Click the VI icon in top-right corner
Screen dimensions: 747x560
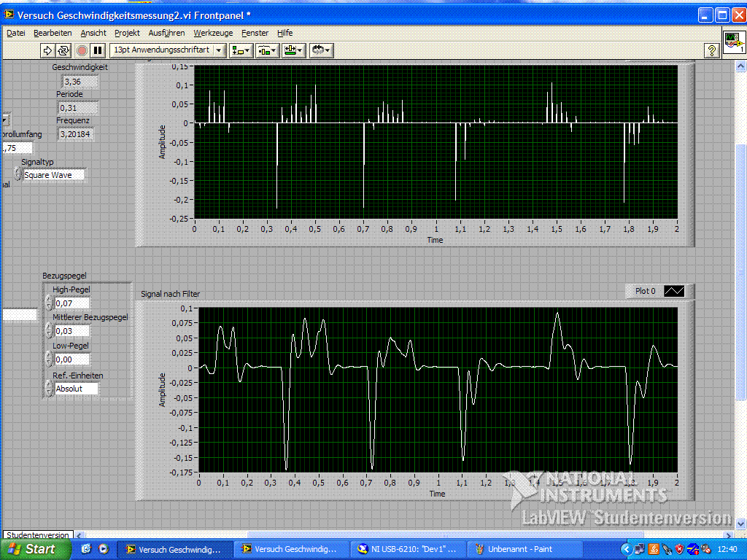coord(734,43)
